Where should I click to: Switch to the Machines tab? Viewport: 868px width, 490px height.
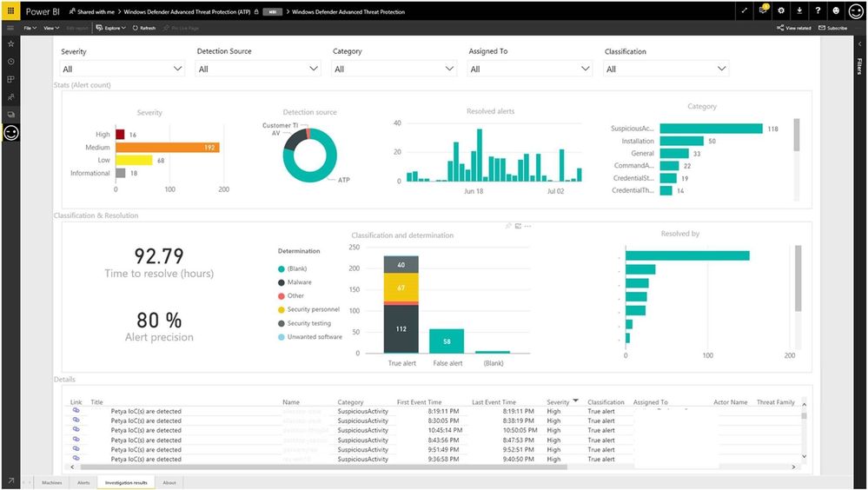[x=52, y=483]
